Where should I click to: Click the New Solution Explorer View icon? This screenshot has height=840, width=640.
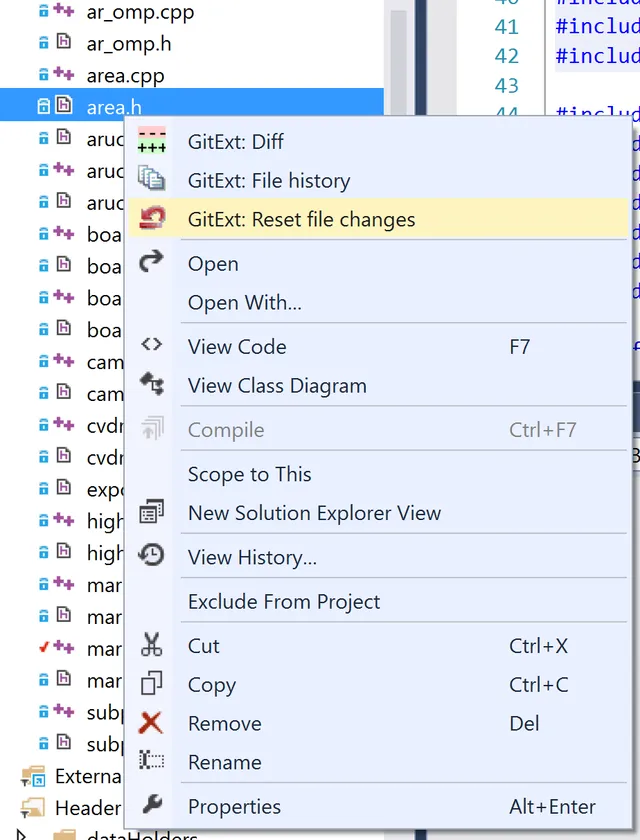tap(152, 513)
